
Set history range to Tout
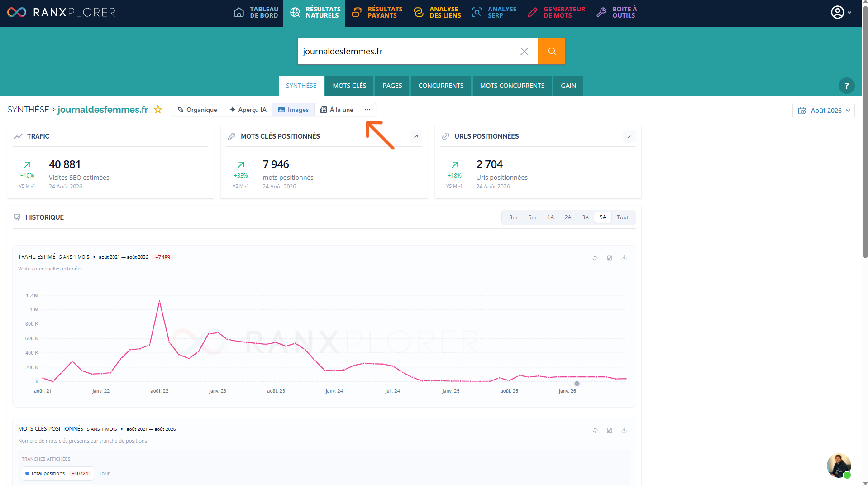623,217
